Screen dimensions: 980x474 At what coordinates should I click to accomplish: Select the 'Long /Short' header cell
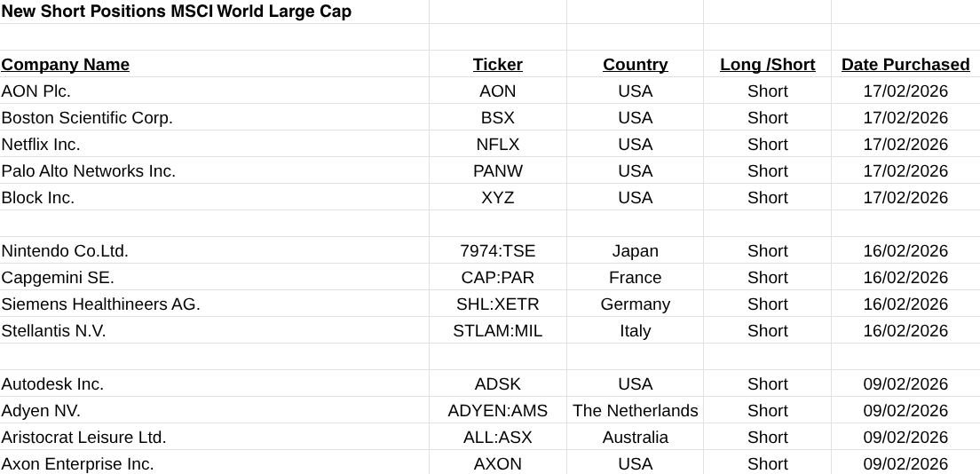[767, 65]
